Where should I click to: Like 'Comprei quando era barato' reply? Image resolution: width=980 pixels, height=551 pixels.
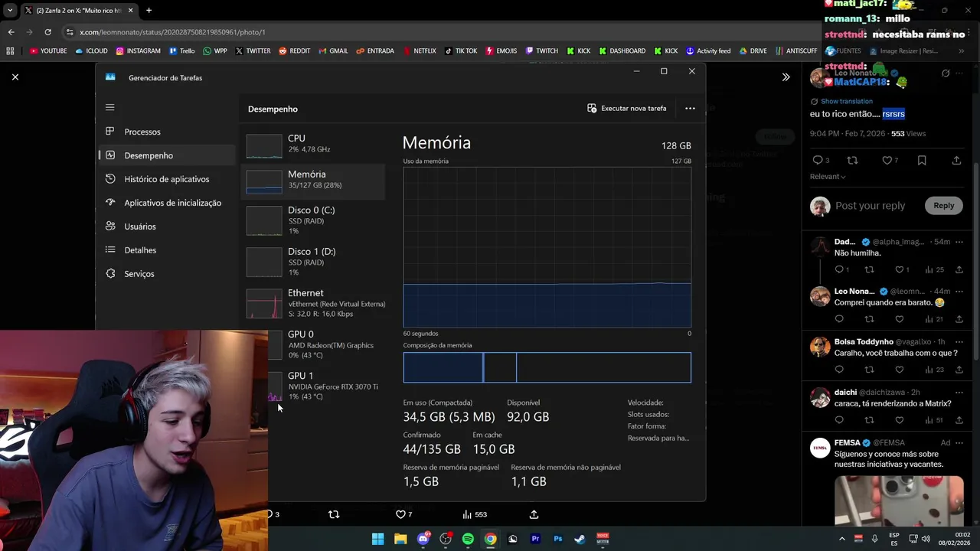point(900,319)
